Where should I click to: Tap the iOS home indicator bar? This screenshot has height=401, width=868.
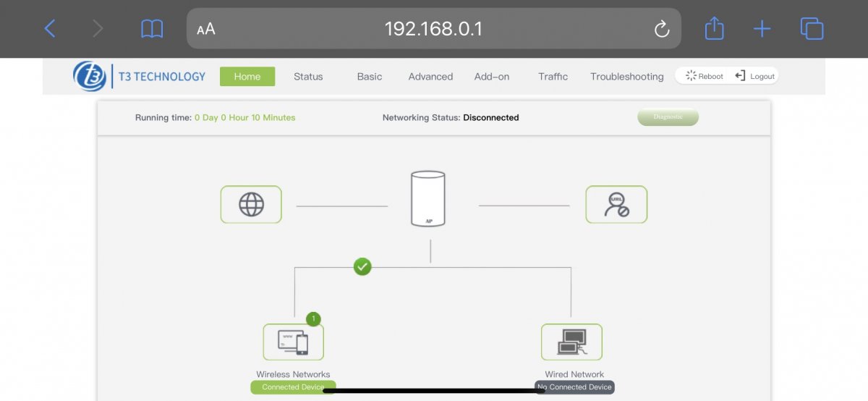[434, 391]
